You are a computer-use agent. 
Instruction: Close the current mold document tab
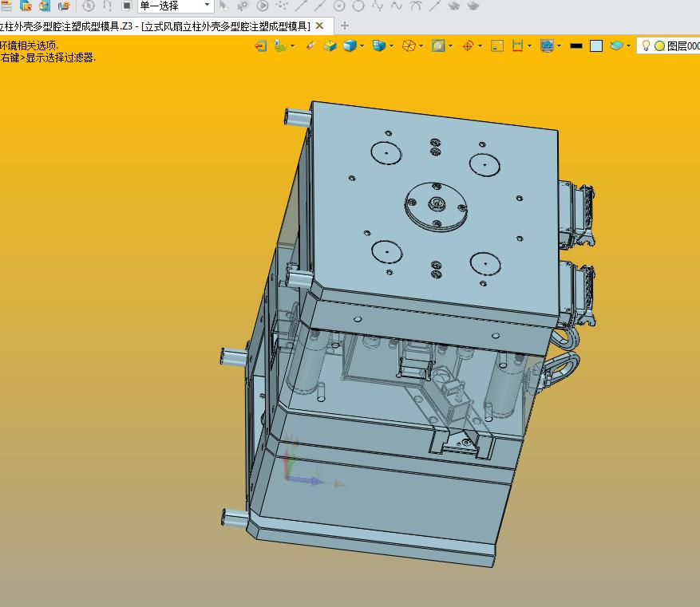click(x=320, y=26)
